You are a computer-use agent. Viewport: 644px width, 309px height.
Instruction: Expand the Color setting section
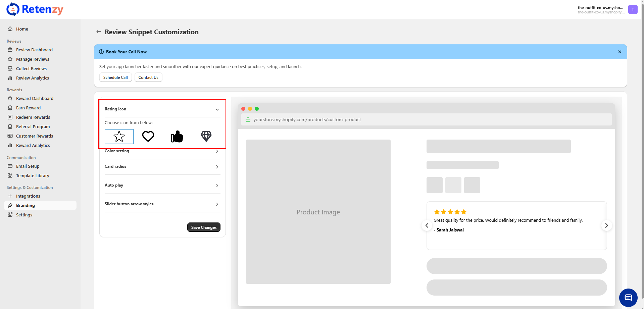(217, 152)
